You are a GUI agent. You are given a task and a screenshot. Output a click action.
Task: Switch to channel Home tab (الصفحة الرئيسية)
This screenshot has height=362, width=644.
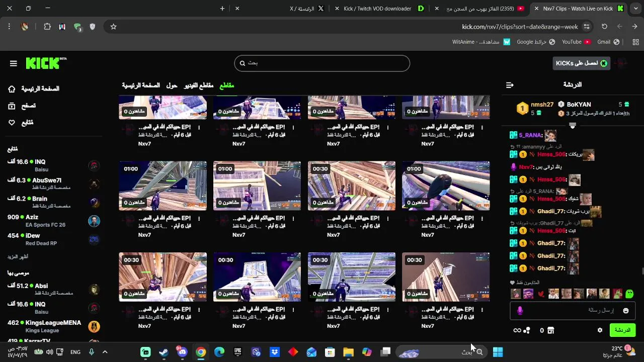click(141, 85)
